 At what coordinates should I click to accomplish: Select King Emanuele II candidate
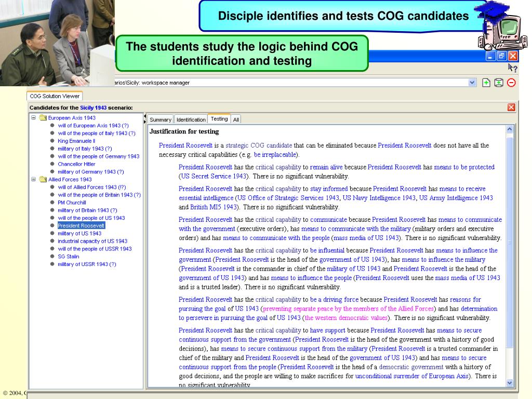(x=76, y=141)
